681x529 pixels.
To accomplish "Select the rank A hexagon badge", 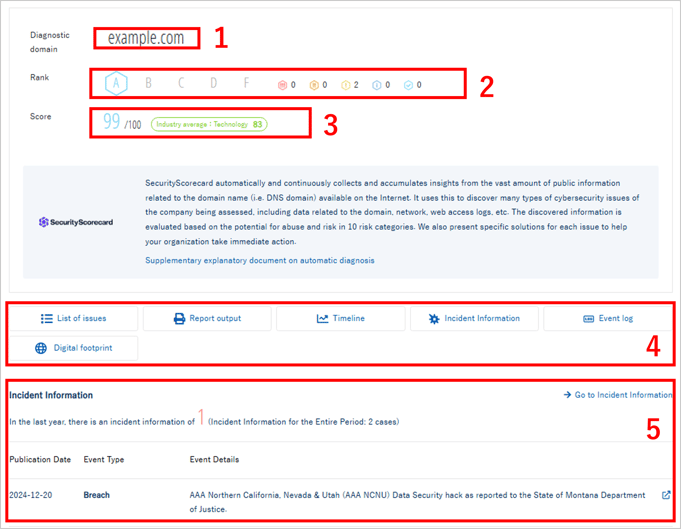I will coord(116,83).
